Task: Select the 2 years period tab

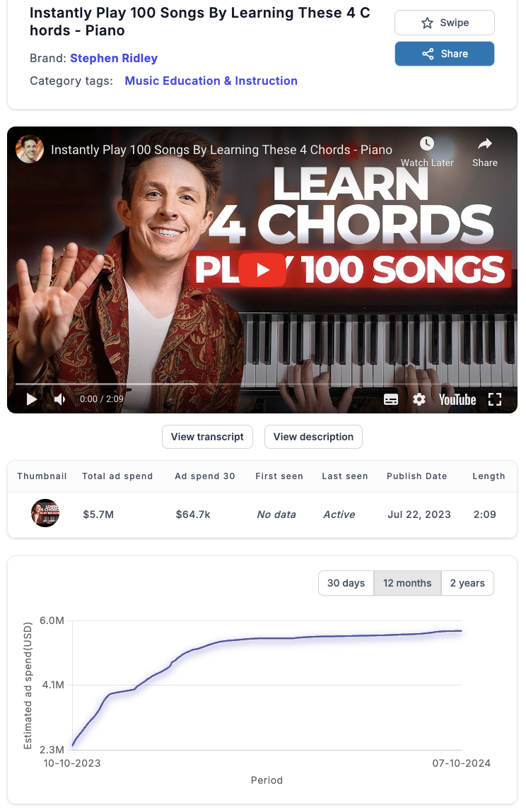Action: 467,583
